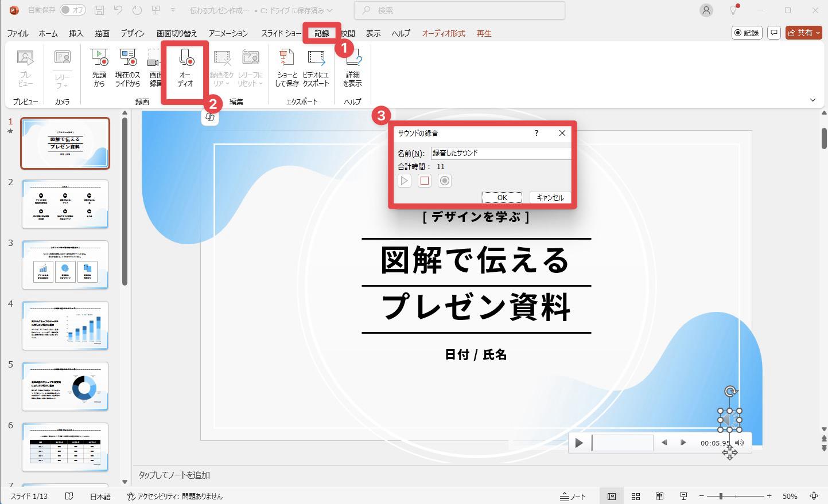Click the zoom slider in status bar

pos(735,496)
